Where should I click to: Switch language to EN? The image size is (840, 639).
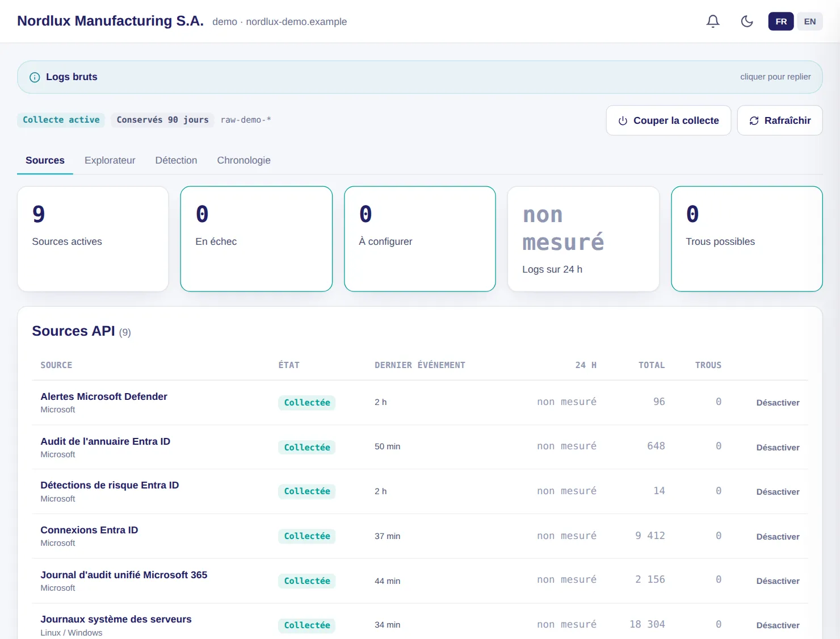tap(810, 22)
